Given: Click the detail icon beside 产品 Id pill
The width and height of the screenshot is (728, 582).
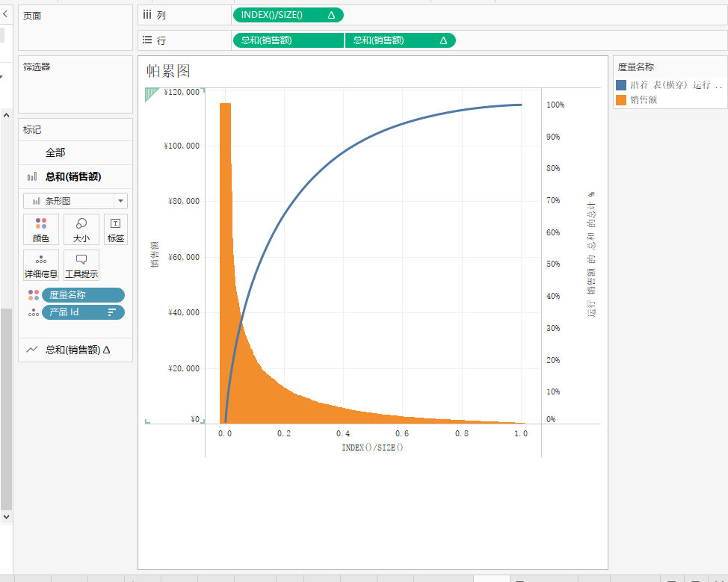Looking at the screenshot, I should coord(34,312).
